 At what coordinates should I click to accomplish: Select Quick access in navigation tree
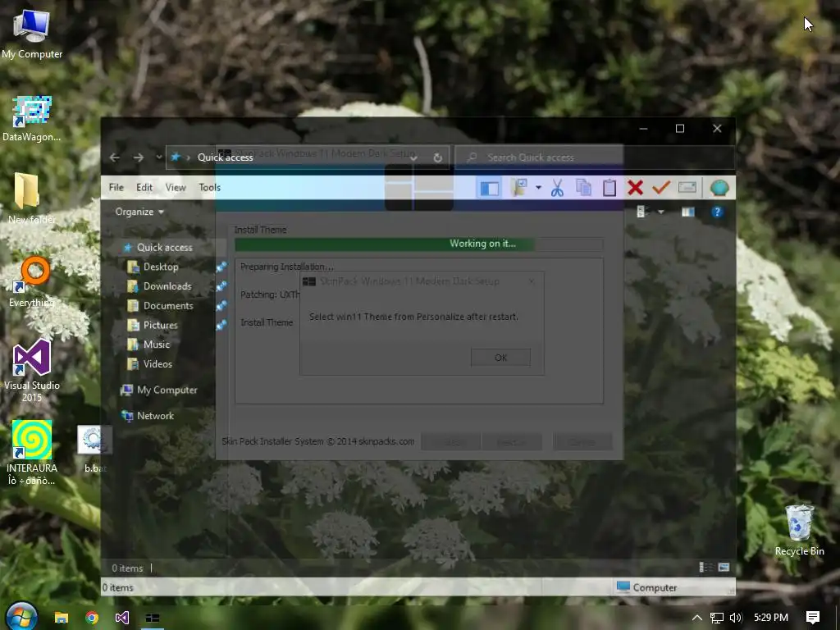point(164,247)
